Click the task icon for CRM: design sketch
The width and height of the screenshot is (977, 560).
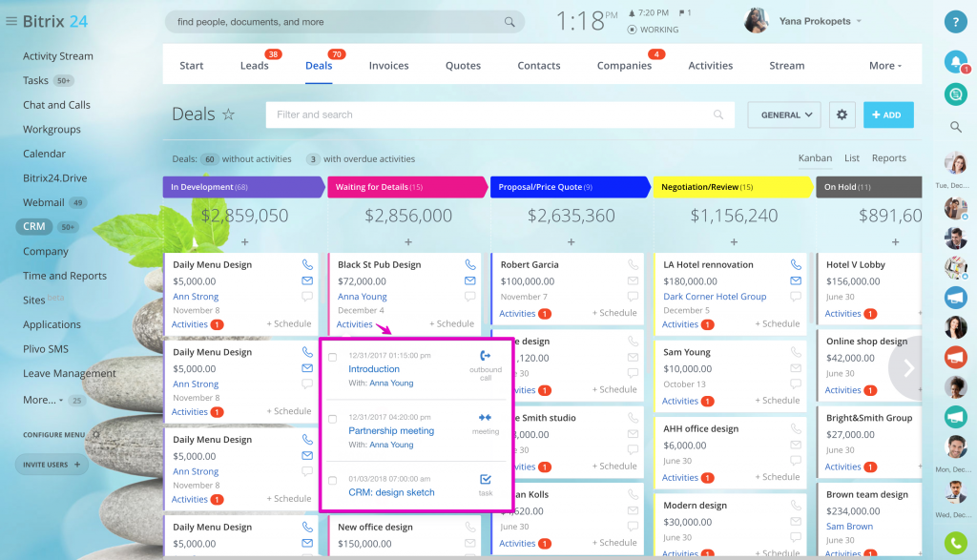click(x=486, y=479)
